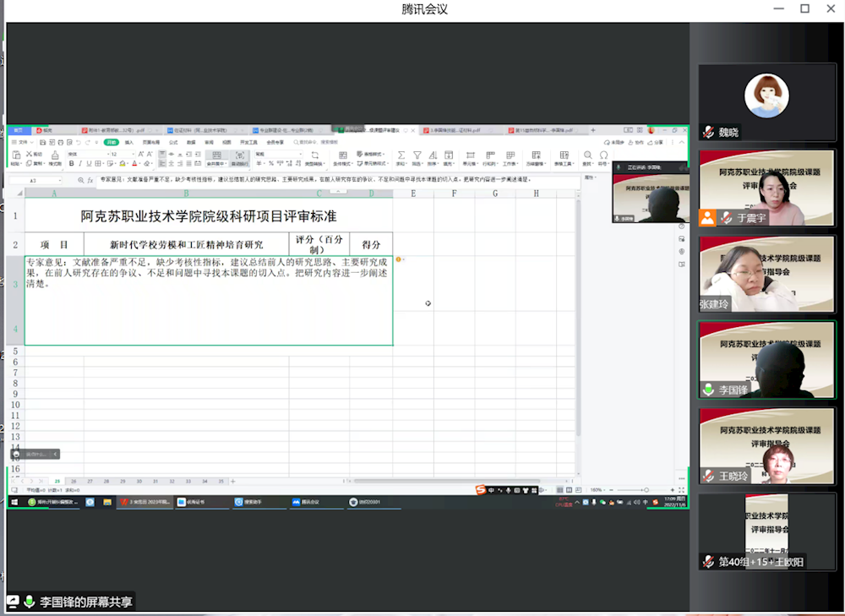
Task: Click the search command box (查找命令)
Action: [x=316, y=142]
